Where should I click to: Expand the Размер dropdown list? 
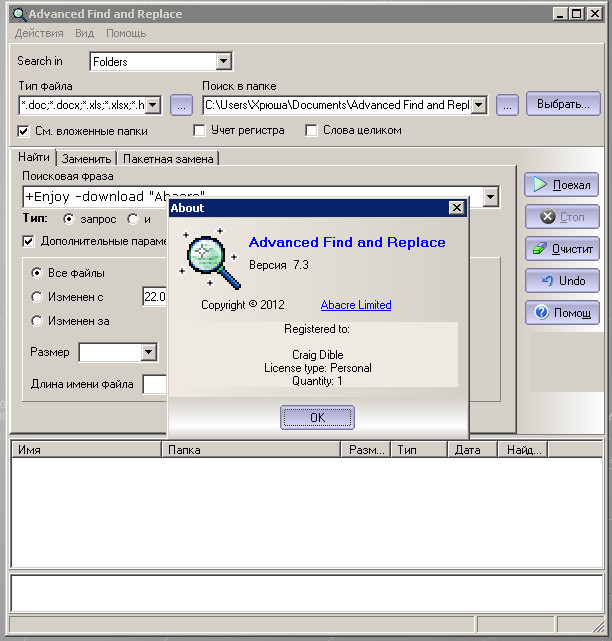[x=148, y=352]
